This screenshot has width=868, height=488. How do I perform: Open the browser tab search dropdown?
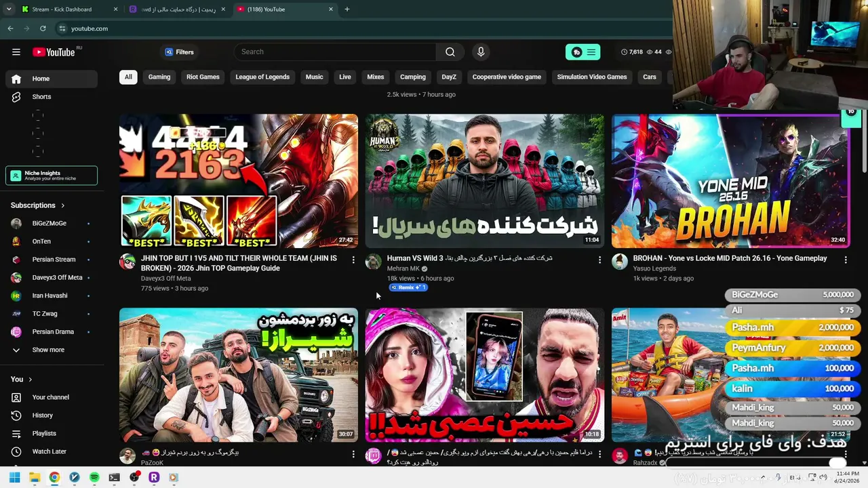point(9,9)
